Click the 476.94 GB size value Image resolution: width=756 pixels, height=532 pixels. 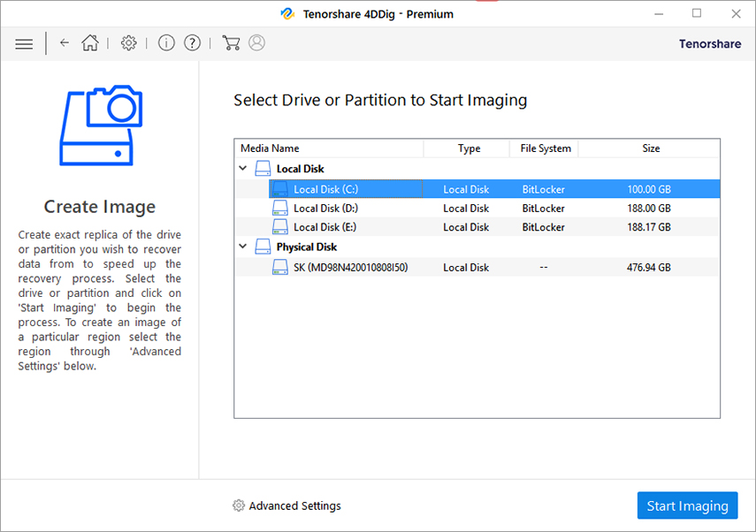point(648,268)
